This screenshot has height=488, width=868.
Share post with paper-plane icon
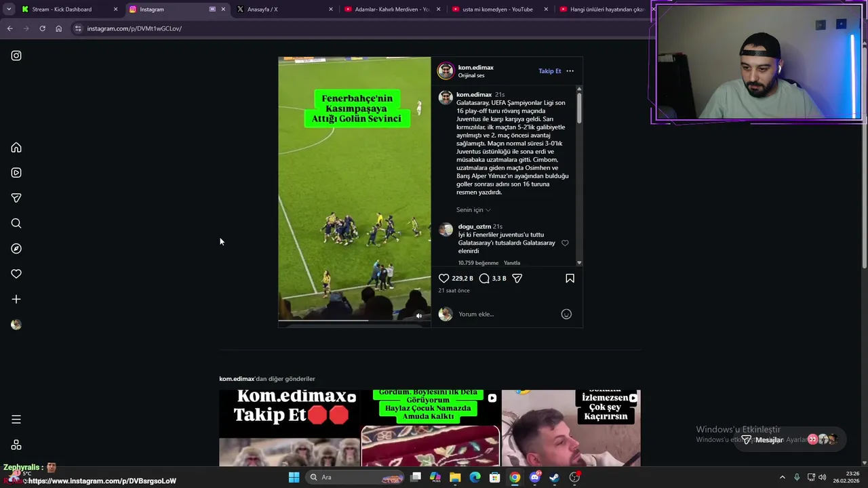coord(517,279)
